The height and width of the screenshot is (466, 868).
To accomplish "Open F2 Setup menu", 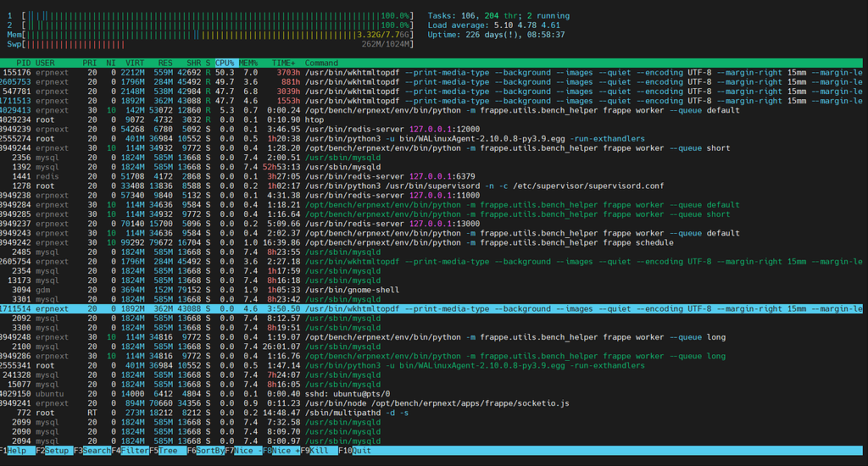I will click(x=54, y=451).
